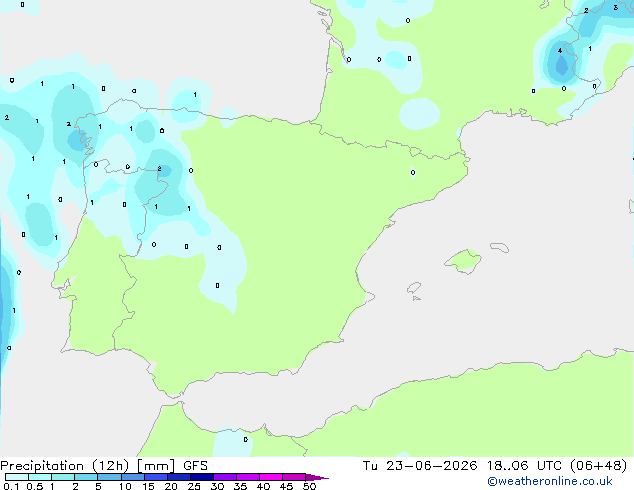The height and width of the screenshot is (490, 634).
Task: Select the 30–35 mm purple legend swatch
Action: point(225,477)
